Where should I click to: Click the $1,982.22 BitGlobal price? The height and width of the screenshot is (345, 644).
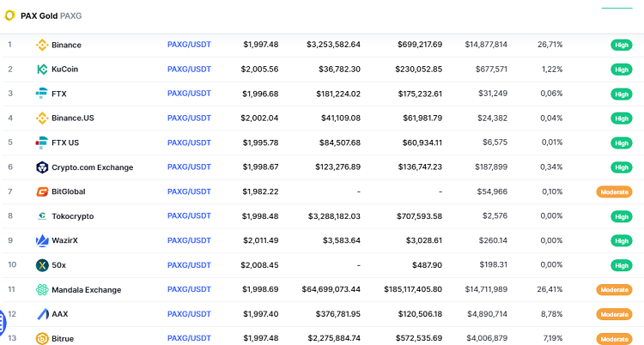(x=260, y=191)
